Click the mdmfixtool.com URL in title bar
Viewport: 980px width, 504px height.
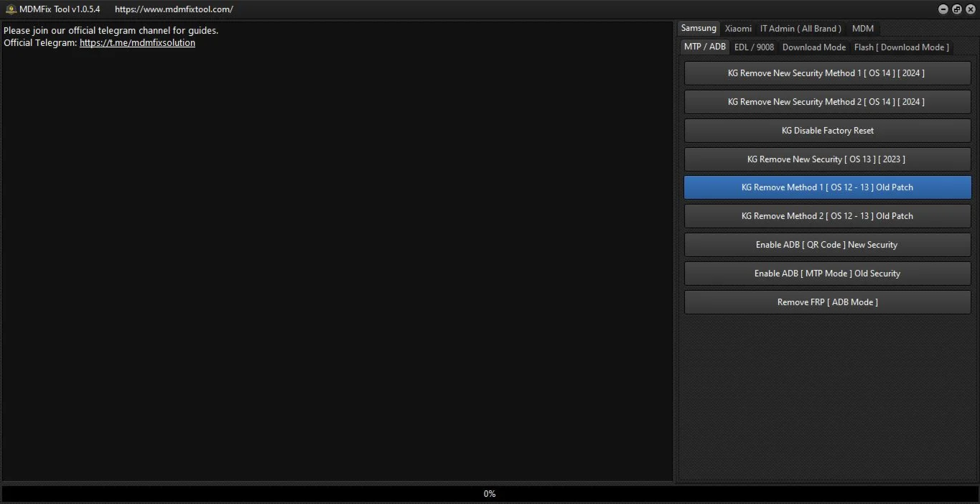174,9
